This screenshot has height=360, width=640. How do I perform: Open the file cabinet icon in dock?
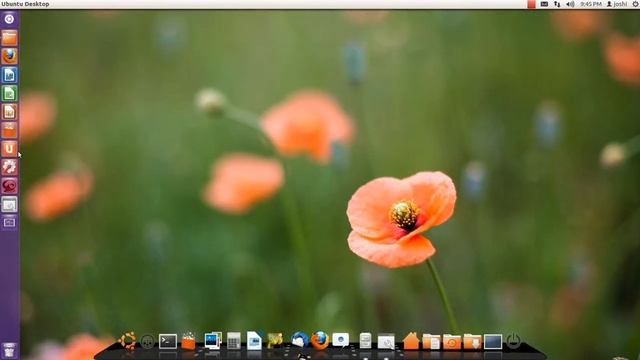click(365, 340)
